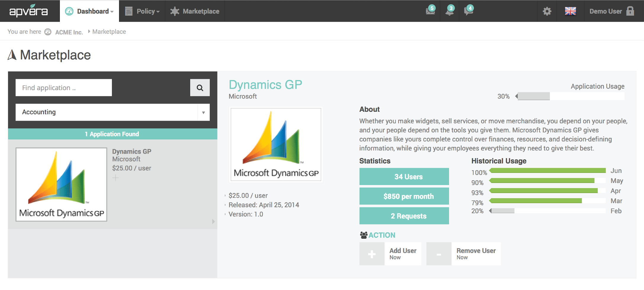This screenshot has height=290, width=644.
Task: Click the 'Version: 1.0' text
Action: click(246, 214)
